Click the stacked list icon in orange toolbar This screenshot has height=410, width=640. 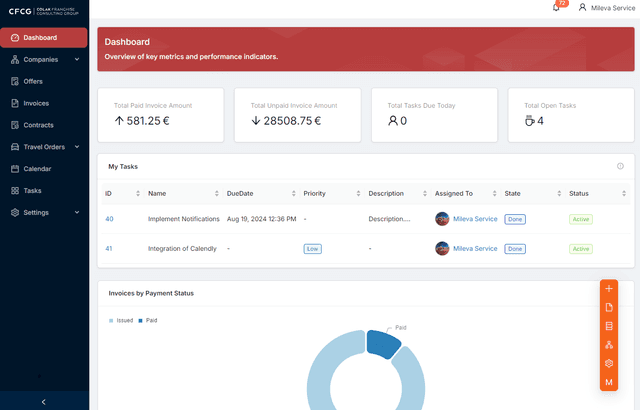click(x=609, y=326)
